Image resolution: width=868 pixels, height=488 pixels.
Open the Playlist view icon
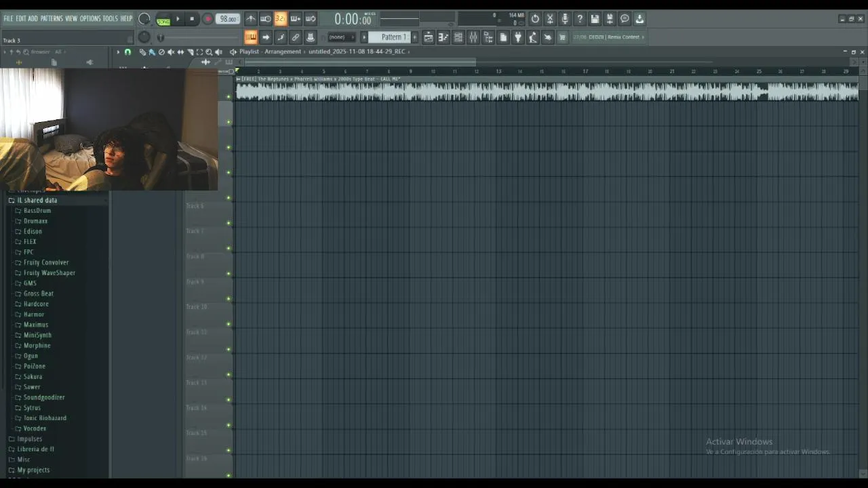429,37
